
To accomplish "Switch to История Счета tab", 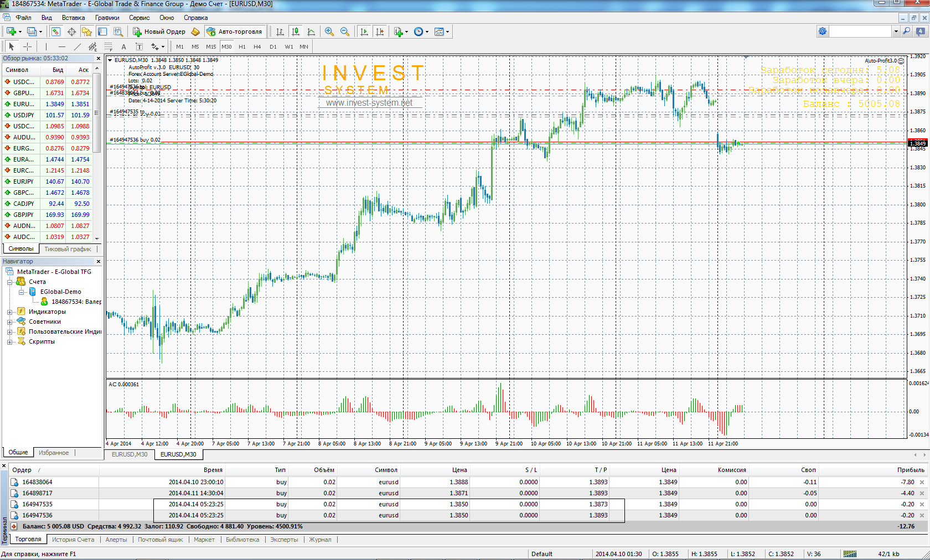I will pos(73,540).
